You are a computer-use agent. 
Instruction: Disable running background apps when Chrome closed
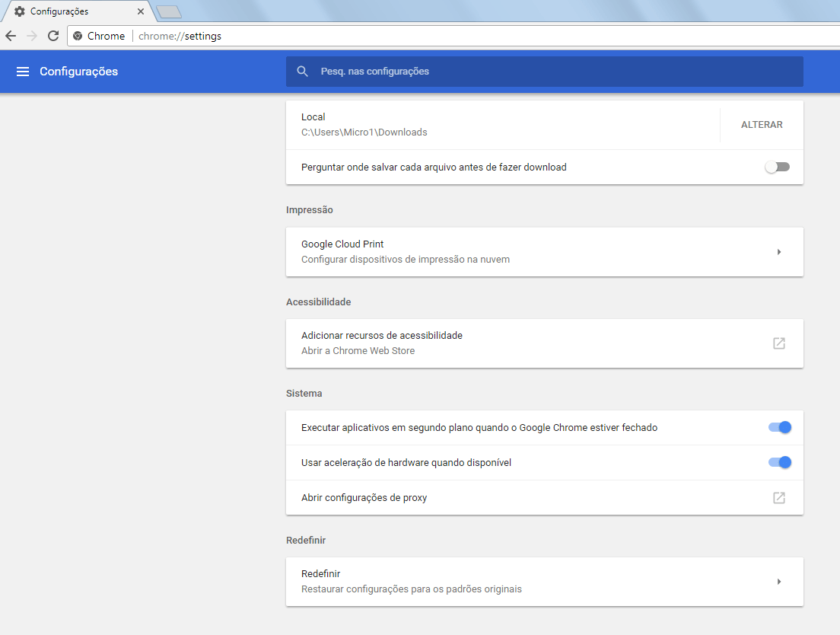coord(779,427)
